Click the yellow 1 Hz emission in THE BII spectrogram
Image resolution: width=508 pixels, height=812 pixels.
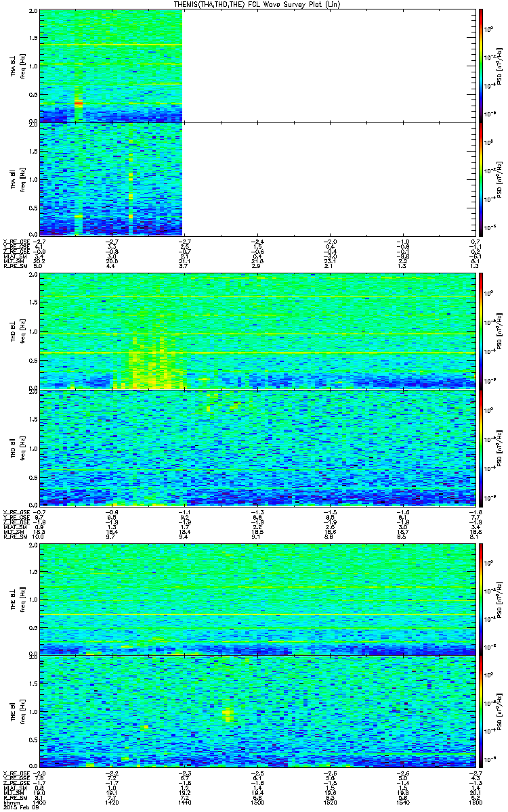coord(228,714)
